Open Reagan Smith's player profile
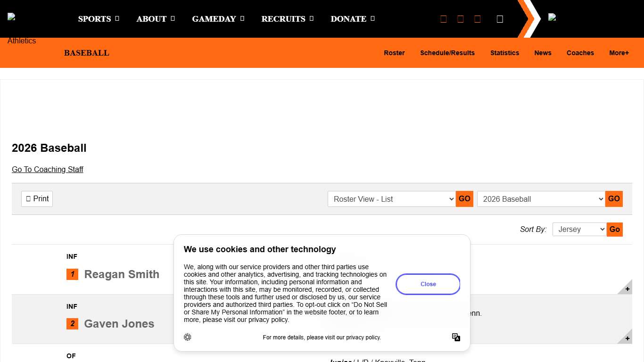644x362 pixels. 122,274
